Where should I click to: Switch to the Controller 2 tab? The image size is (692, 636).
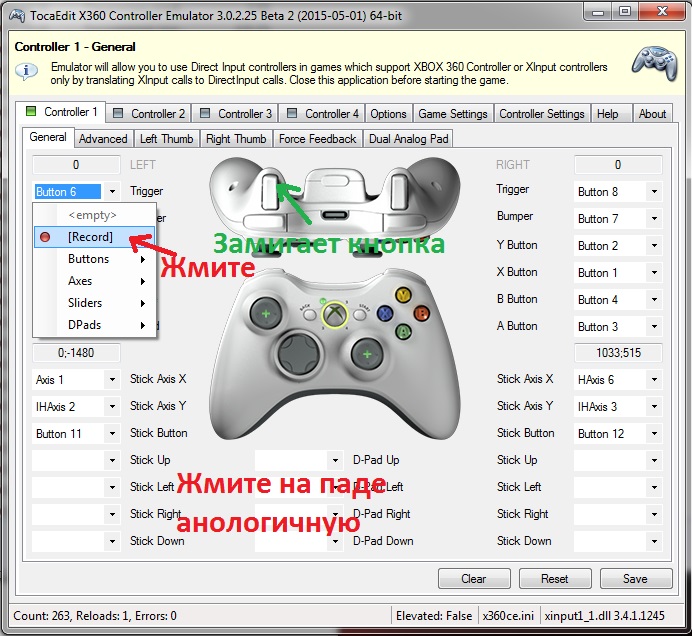tap(149, 113)
